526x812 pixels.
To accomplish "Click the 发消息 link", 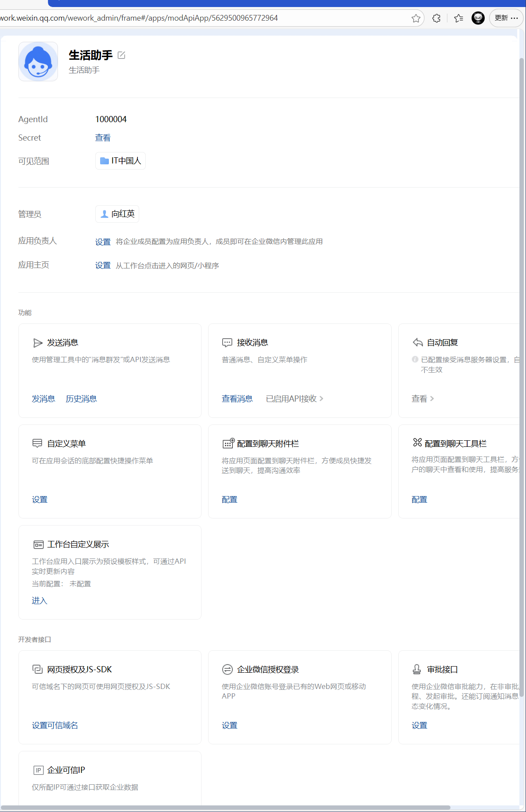I will click(x=43, y=399).
